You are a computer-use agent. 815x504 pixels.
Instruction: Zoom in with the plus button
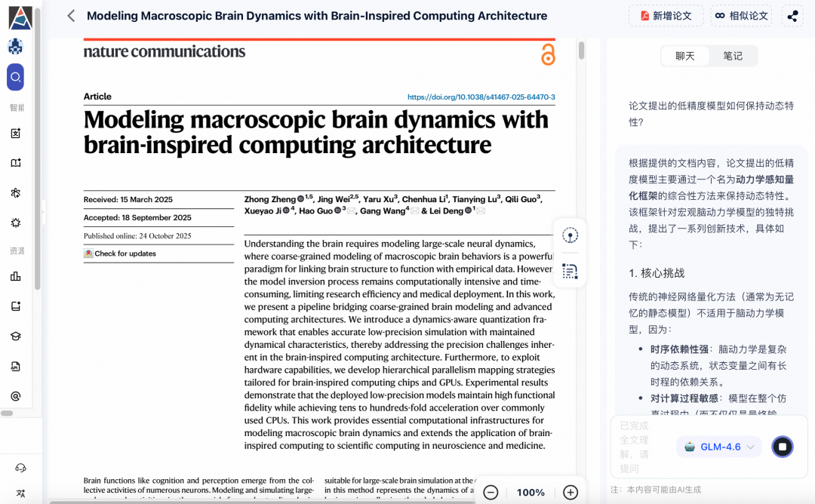(x=570, y=493)
